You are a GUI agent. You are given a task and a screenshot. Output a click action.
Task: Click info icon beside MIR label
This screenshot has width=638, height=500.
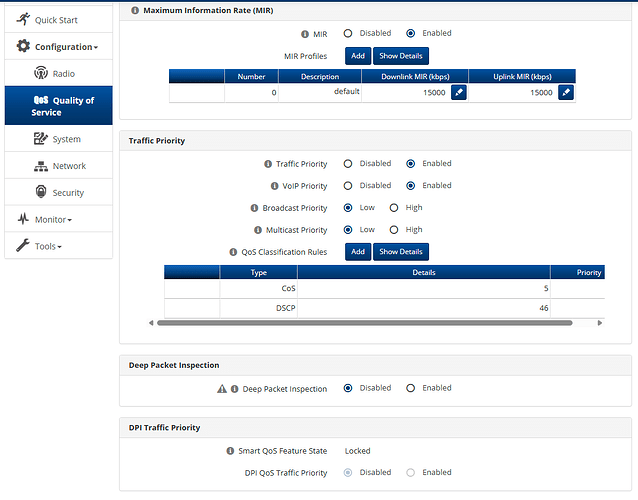305,34
